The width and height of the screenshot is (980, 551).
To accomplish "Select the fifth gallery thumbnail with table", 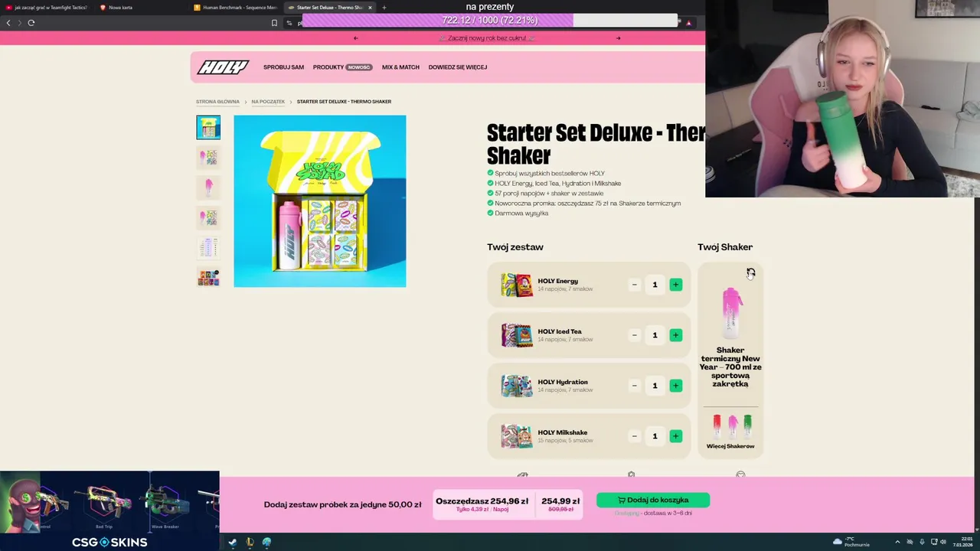I will click(x=208, y=247).
